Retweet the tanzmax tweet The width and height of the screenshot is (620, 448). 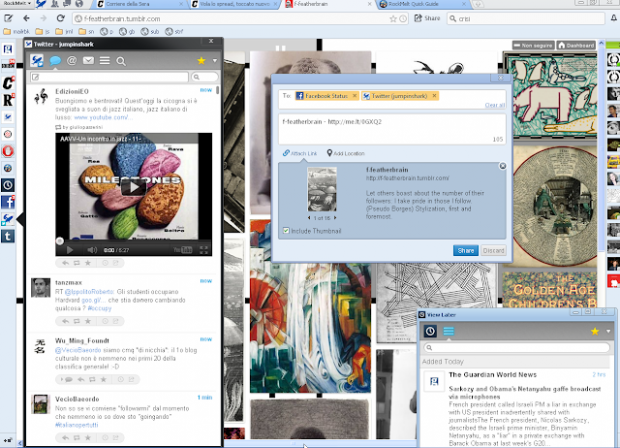(x=77, y=321)
